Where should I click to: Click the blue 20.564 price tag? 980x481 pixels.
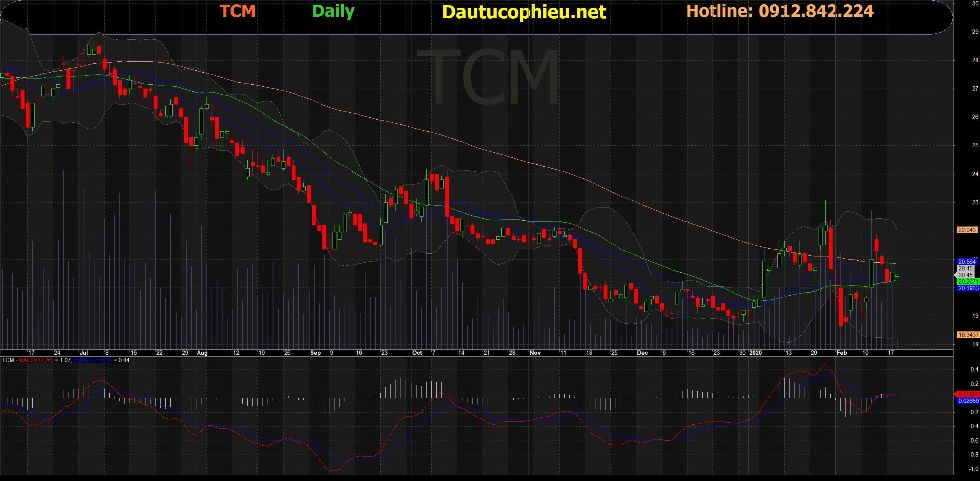[x=967, y=262]
